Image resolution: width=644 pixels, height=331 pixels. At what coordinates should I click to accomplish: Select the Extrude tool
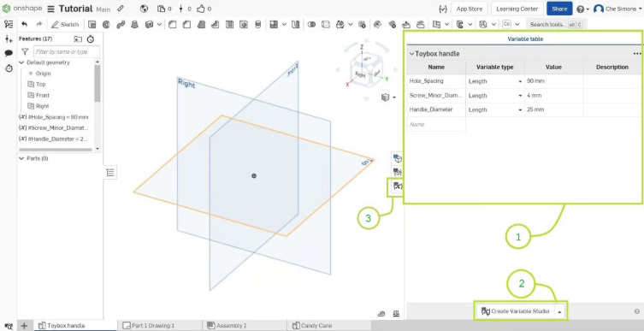92,24
